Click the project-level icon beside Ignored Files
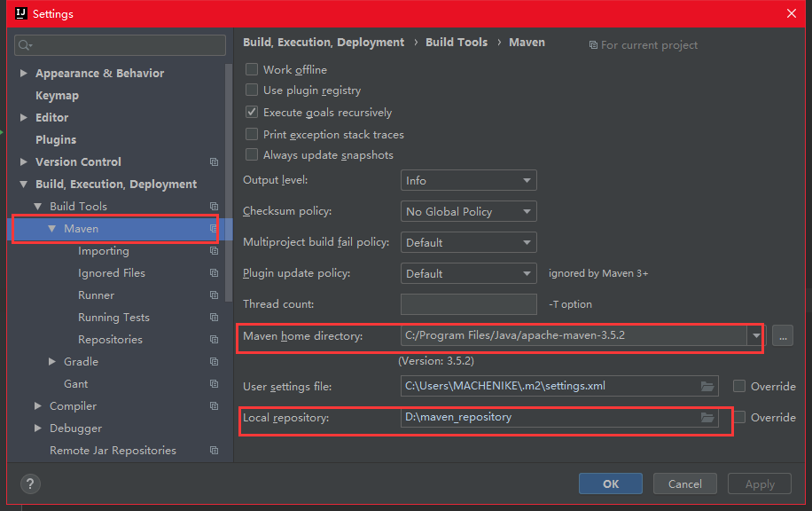The image size is (812, 511). click(214, 272)
